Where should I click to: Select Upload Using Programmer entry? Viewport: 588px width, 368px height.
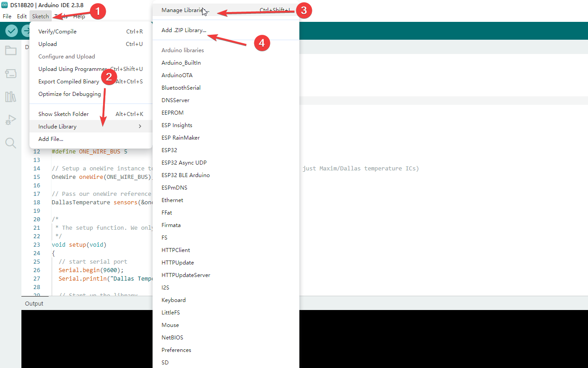[91, 69]
